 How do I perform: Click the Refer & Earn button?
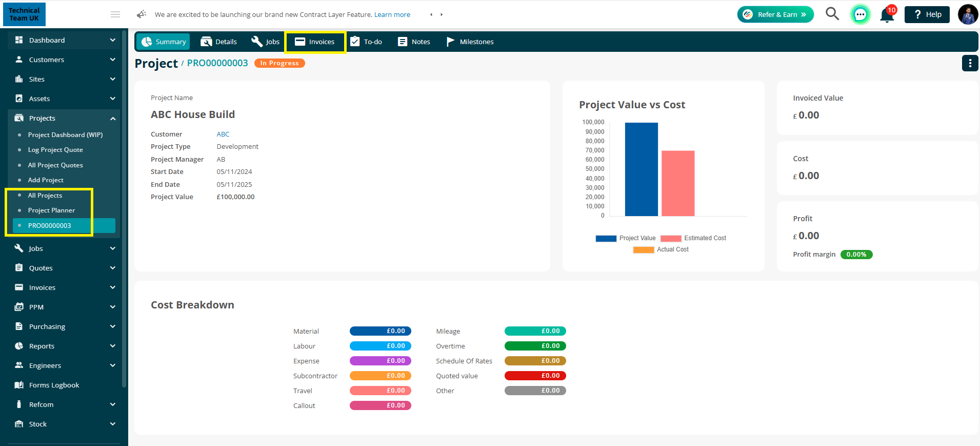pos(775,14)
